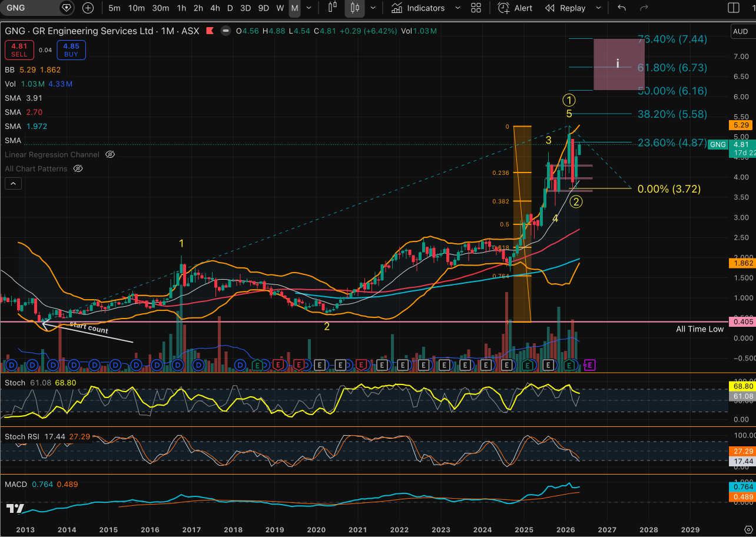Viewport: 756px width, 537px height.
Task: Collapse the indicator legend list
Action: [13, 184]
